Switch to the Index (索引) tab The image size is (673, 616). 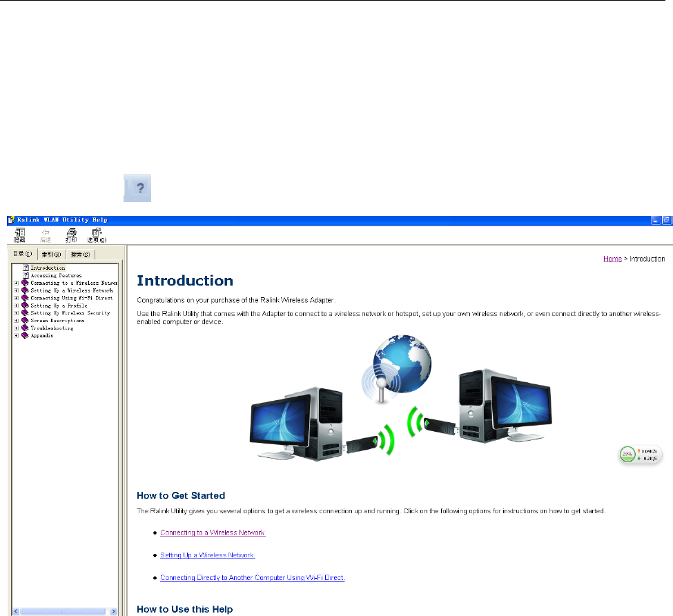[x=52, y=255]
